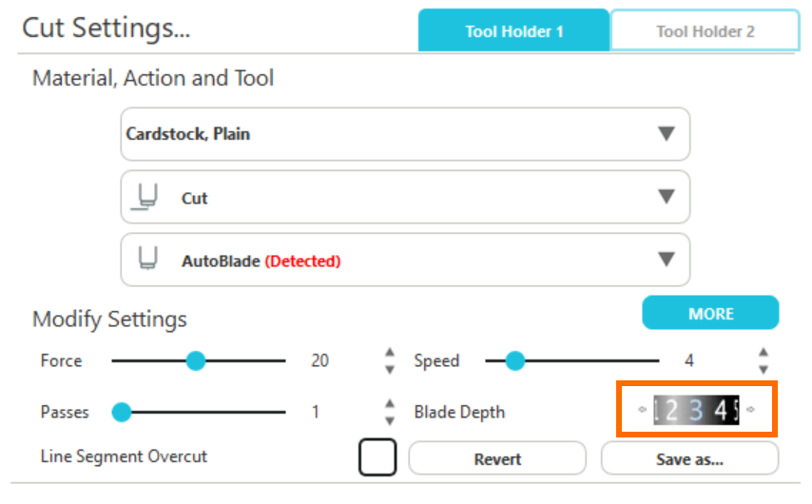Toggle the Line Segment Overcut checkbox
812x504 pixels.
[x=377, y=457]
